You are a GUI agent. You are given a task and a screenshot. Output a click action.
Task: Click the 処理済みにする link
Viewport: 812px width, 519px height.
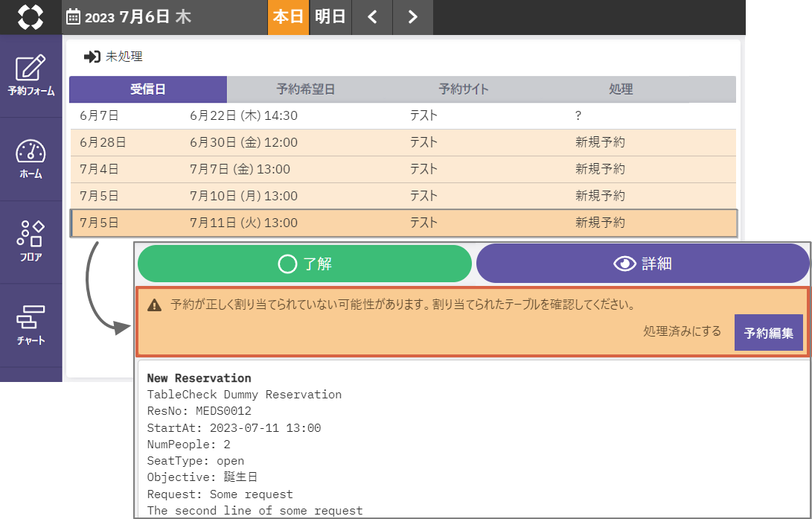[x=682, y=331]
